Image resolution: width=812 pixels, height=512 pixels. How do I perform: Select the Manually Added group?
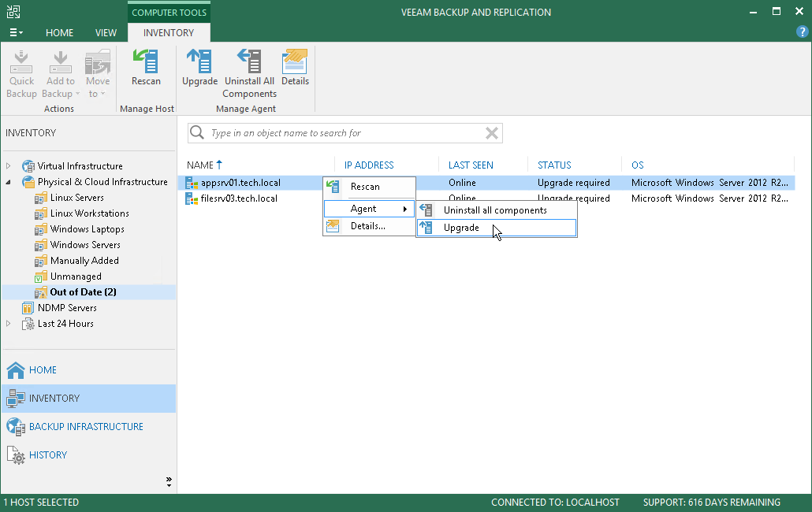pyautogui.click(x=84, y=261)
